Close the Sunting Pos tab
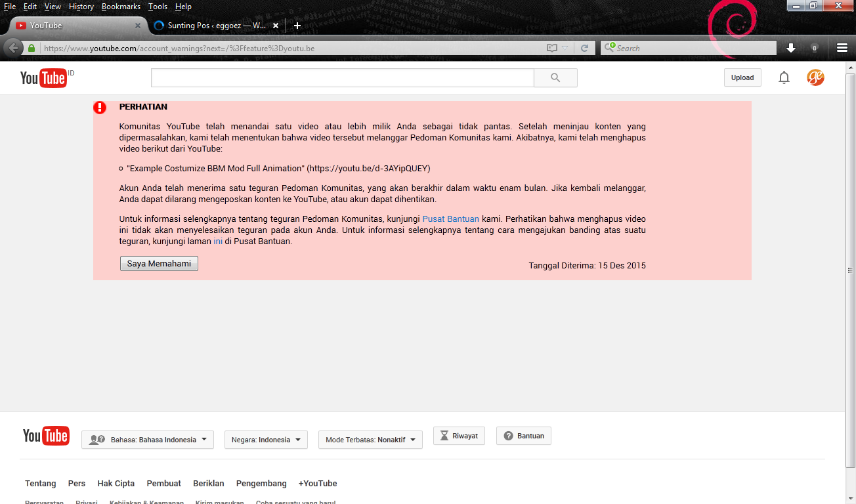The height and width of the screenshot is (504, 856). [276, 26]
